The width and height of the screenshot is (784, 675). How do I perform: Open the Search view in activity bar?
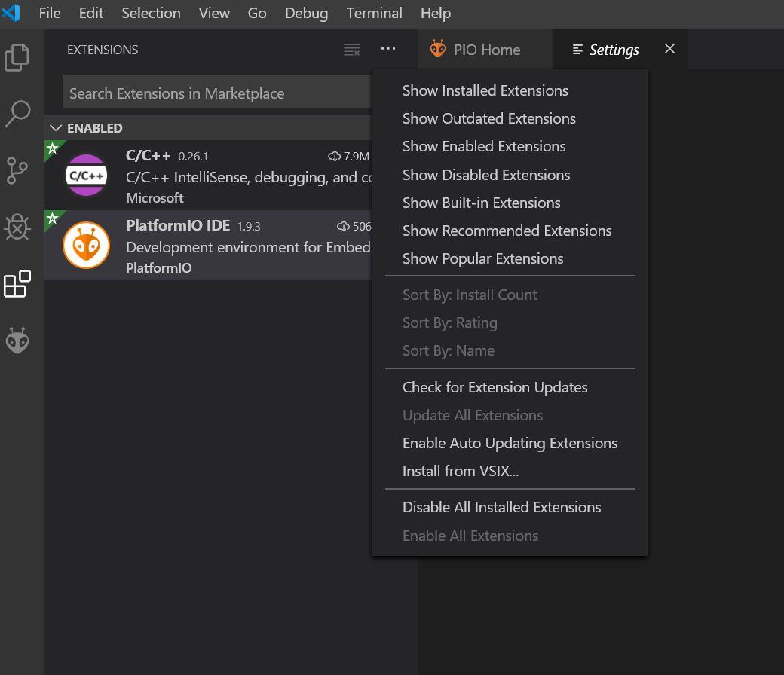coord(17,115)
